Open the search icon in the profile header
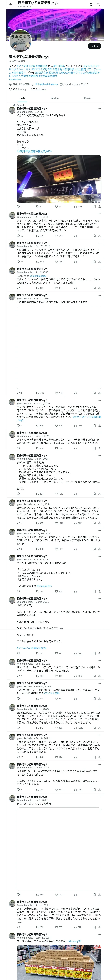 [98, 5]
